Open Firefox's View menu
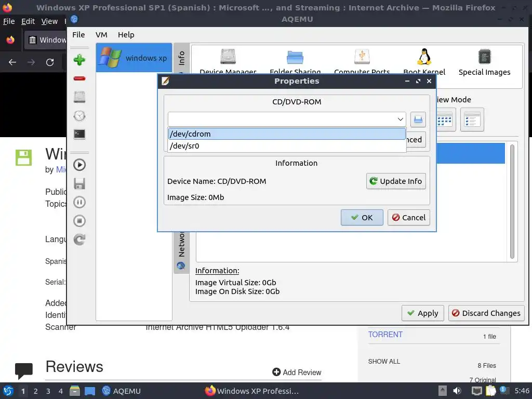This screenshot has width=532, height=399. 49,21
